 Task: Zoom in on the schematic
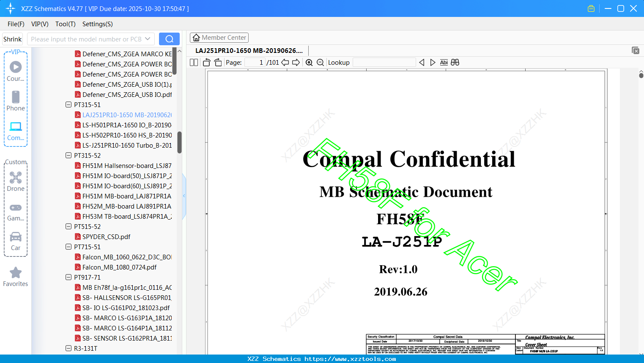[x=309, y=63]
